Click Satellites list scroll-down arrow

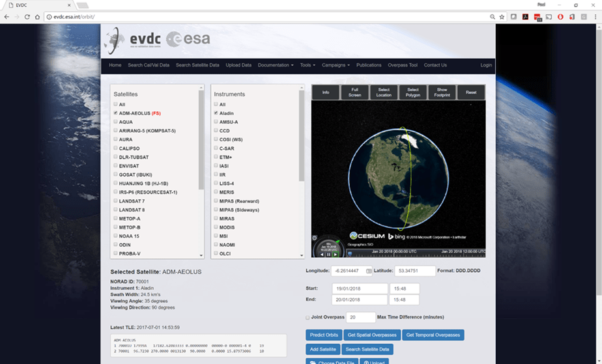[x=201, y=255]
